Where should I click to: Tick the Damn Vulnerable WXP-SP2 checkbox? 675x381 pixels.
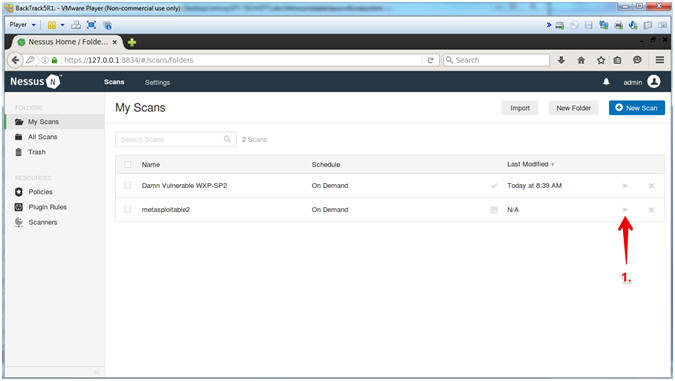coord(127,185)
